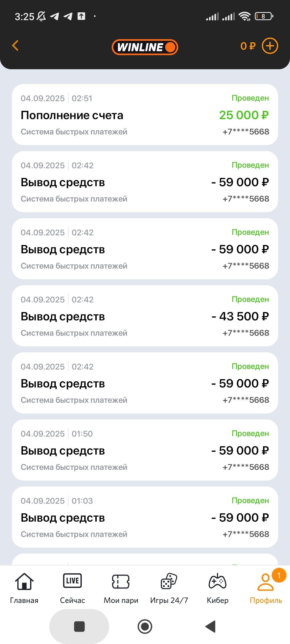Open the Мои пари ticket icon
This screenshot has width=290, height=644.
(121, 581)
